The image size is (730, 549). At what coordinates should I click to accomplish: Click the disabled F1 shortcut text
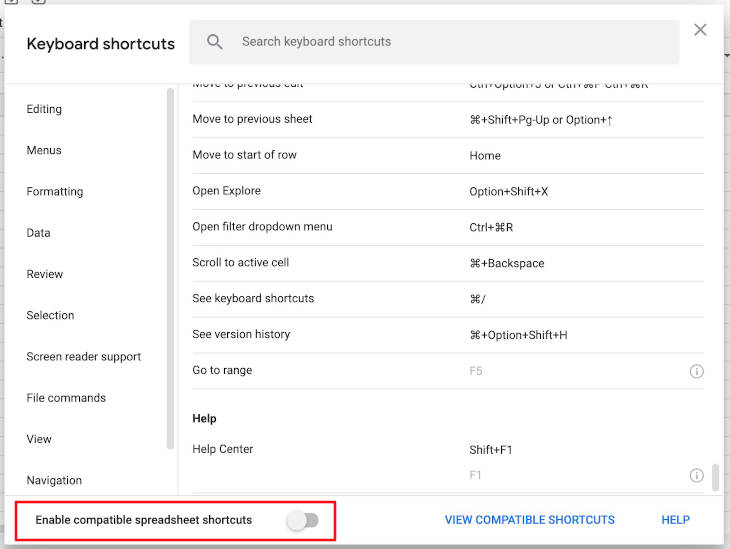click(x=475, y=475)
